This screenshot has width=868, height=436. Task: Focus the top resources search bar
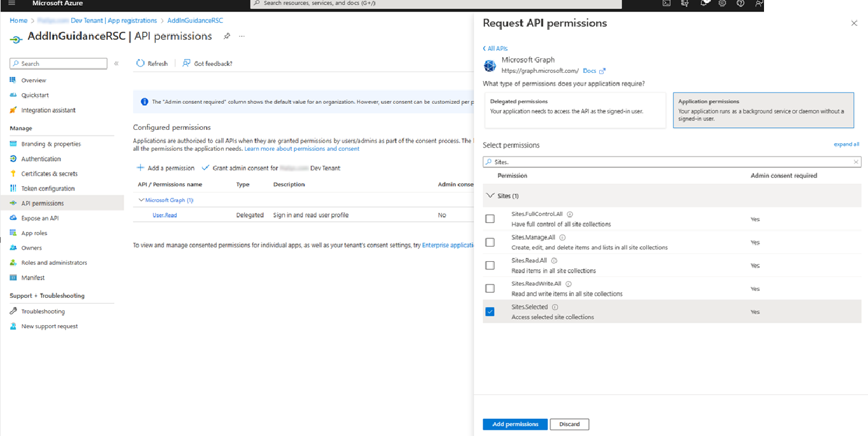436,3
